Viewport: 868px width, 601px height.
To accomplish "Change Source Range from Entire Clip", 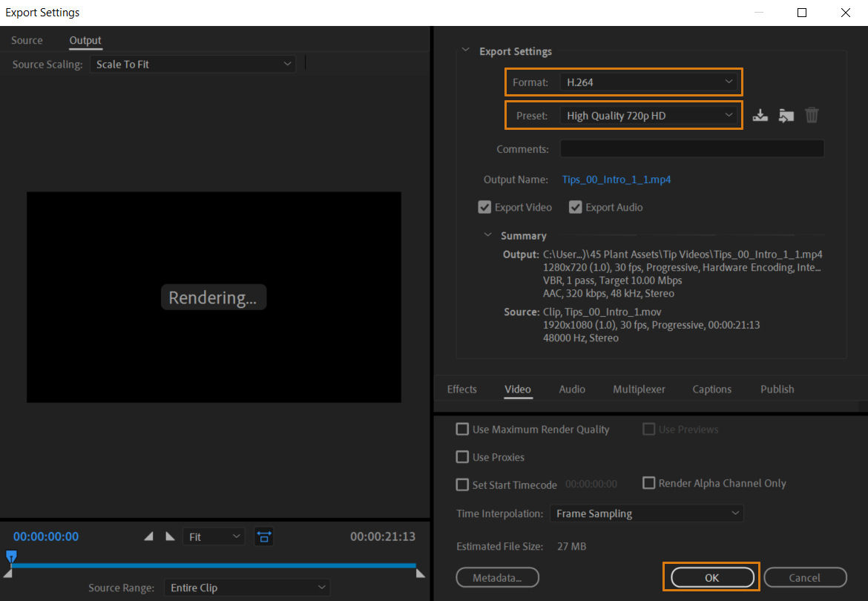I will pyautogui.click(x=246, y=587).
